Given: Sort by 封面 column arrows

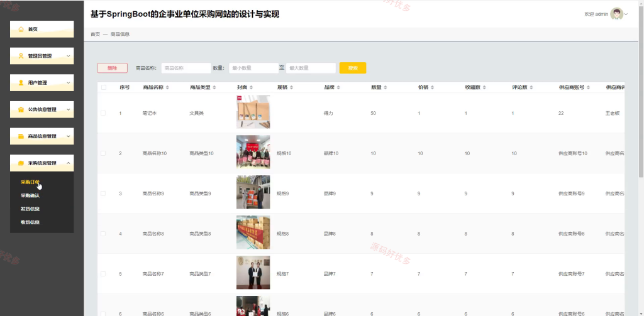Looking at the screenshot, I should (252, 87).
